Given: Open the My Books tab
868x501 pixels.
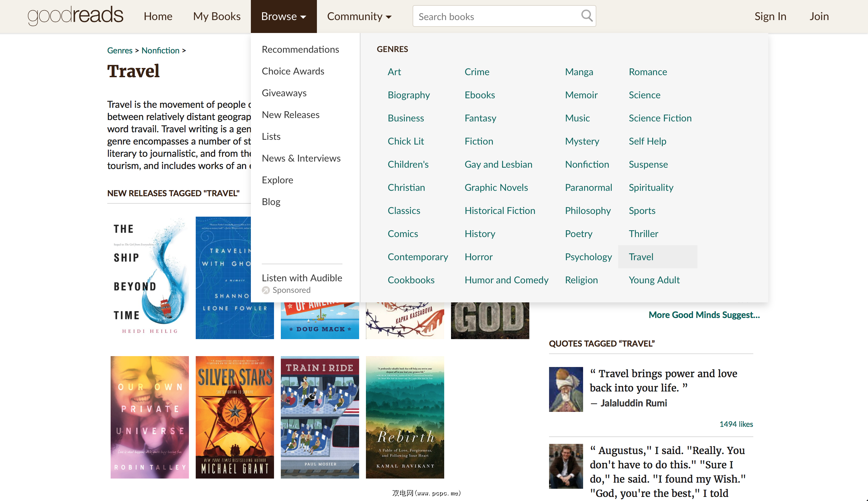Looking at the screenshot, I should [x=216, y=16].
